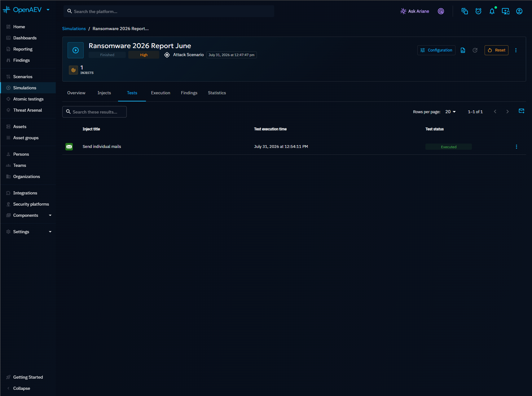The height and width of the screenshot is (396, 532).
Task: Click the refresh circular arrow icon
Action: tap(475, 50)
